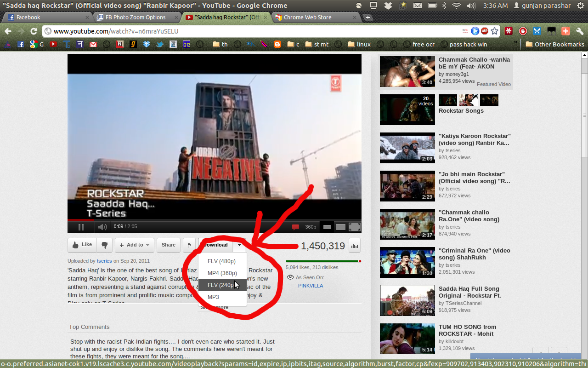Mute the video using the speaker icon
The image size is (588, 368).
click(x=102, y=227)
